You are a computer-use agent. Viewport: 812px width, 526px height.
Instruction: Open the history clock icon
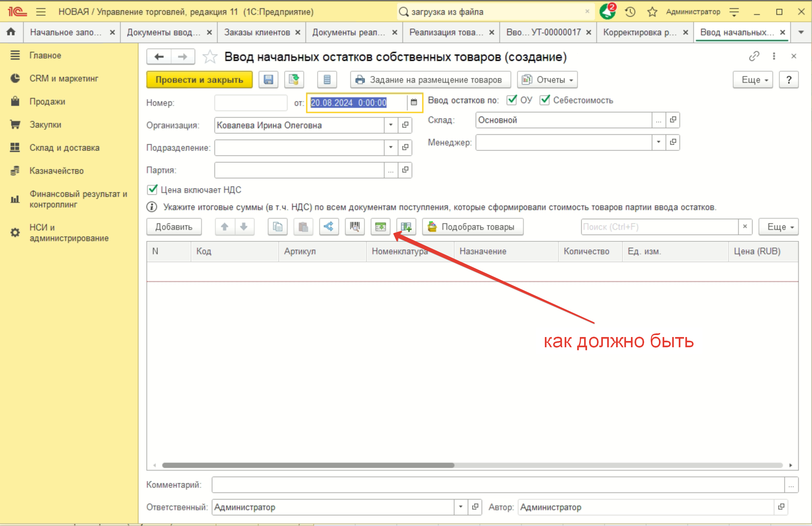click(630, 12)
